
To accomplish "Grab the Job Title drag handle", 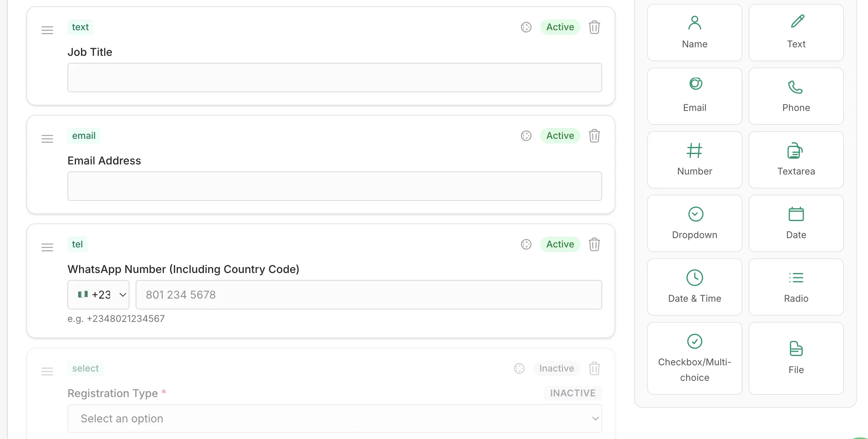I will 47,30.
